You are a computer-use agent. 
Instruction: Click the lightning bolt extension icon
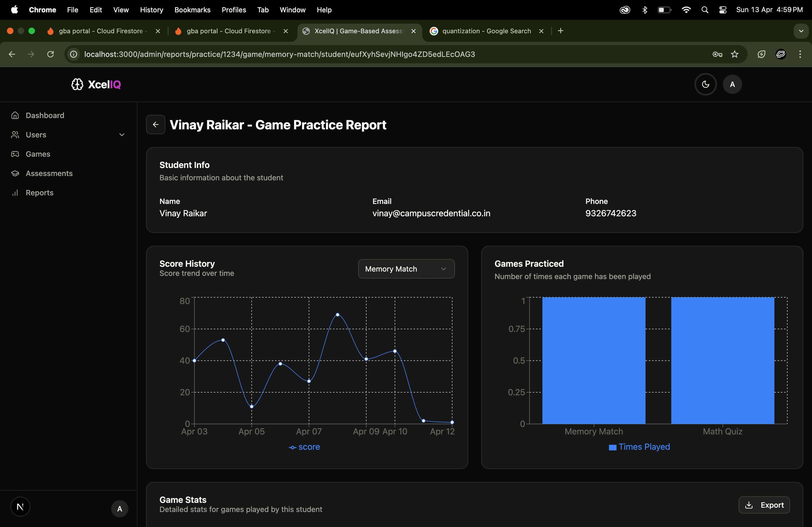pyautogui.click(x=761, y=54)
